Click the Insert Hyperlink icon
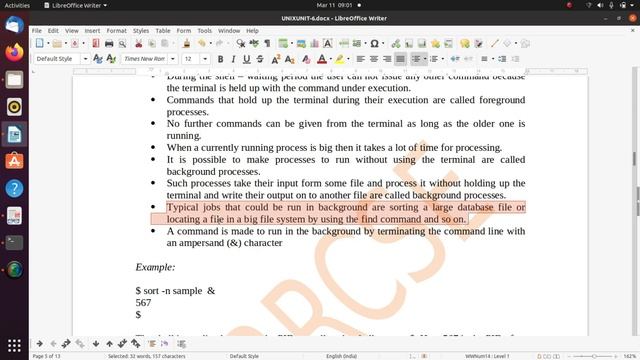The height and width of the screenshot is (360, 640). click(396, 43)
